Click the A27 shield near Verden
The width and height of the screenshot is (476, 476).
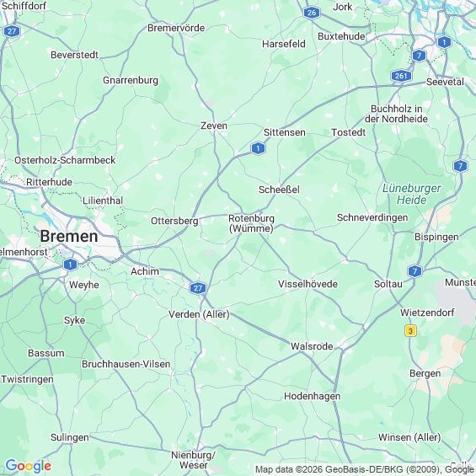(x=198, y=288)
